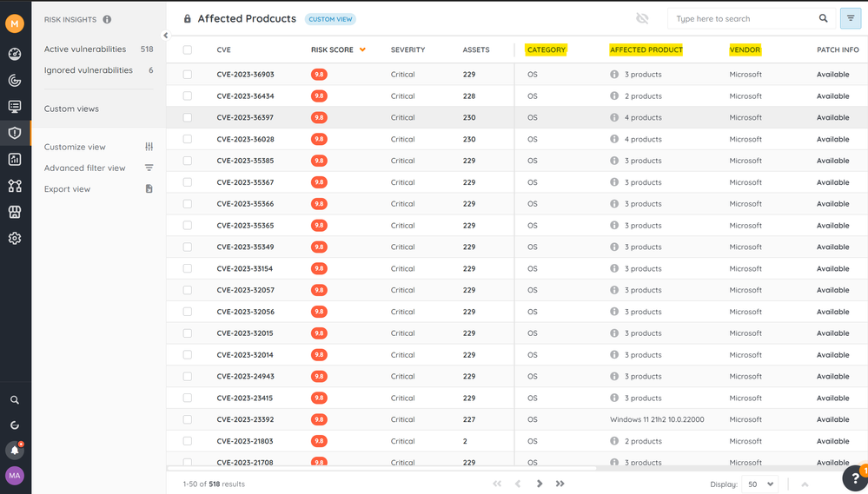Open the CVE-2023-36397 link
868x494 pixels.
[245, 118]
